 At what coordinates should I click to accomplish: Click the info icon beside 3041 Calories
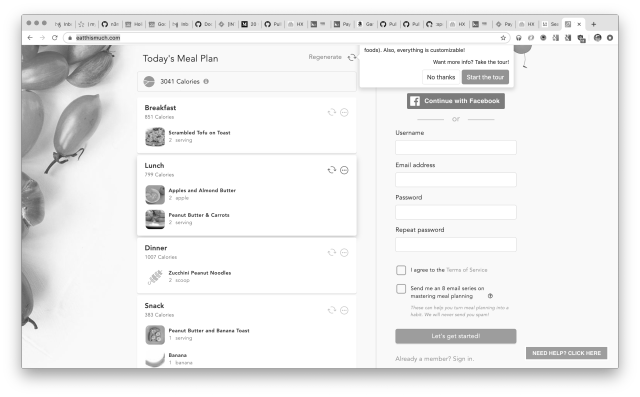point(206,81)
